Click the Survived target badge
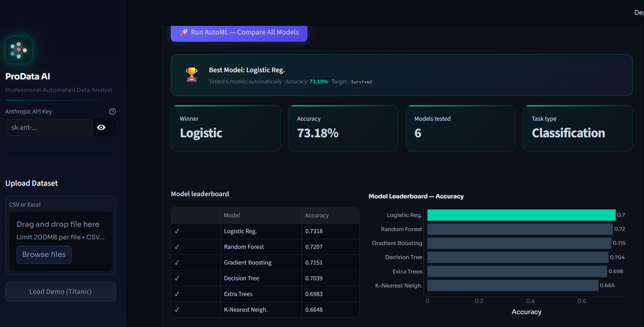Image resolution: width=644 pixels, height=327 pixels. pyautogui.click(x=361, y=82)
